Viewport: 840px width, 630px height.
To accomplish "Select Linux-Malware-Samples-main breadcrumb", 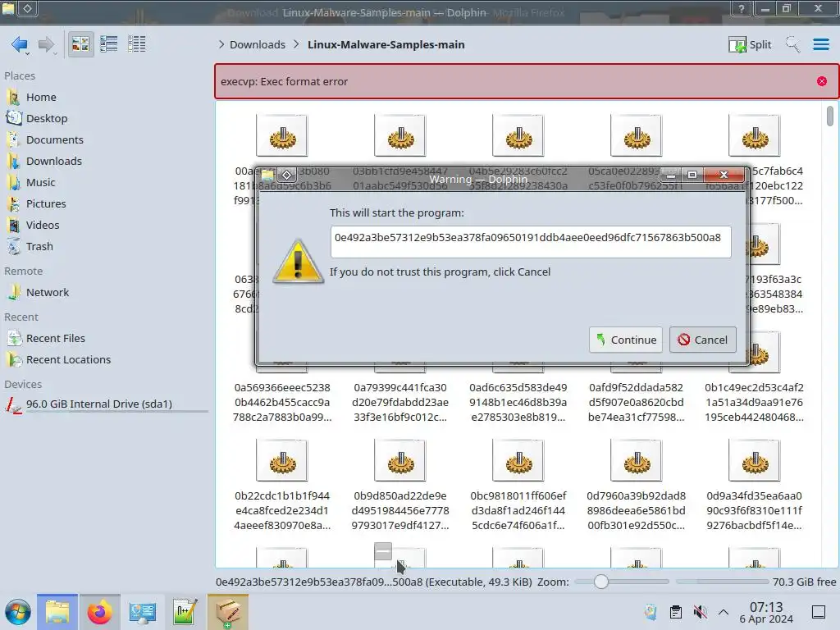I will pyautogui.click(x=386, y=44).
